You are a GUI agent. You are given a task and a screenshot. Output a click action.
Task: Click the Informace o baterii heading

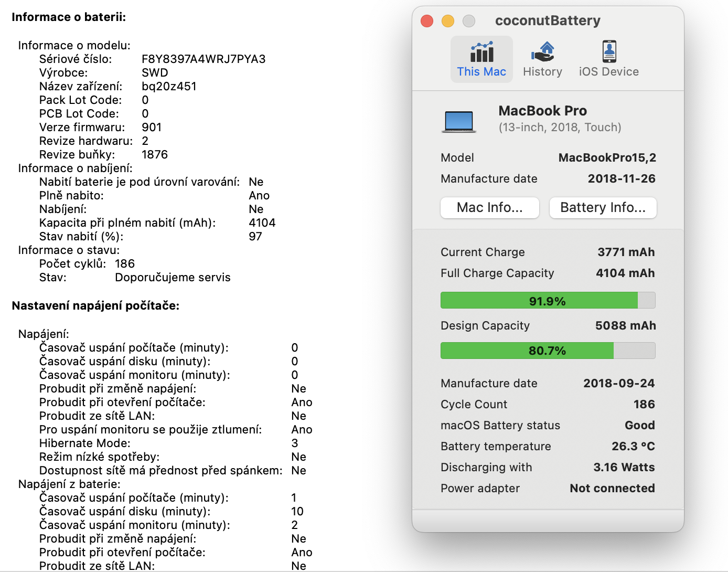click(69, 17)
